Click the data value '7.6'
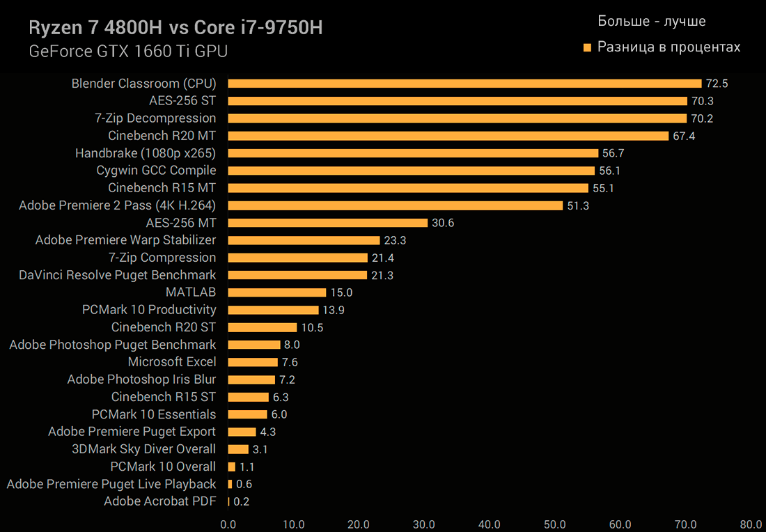Viewport: 766px width, 532px height. click(290, 363)
